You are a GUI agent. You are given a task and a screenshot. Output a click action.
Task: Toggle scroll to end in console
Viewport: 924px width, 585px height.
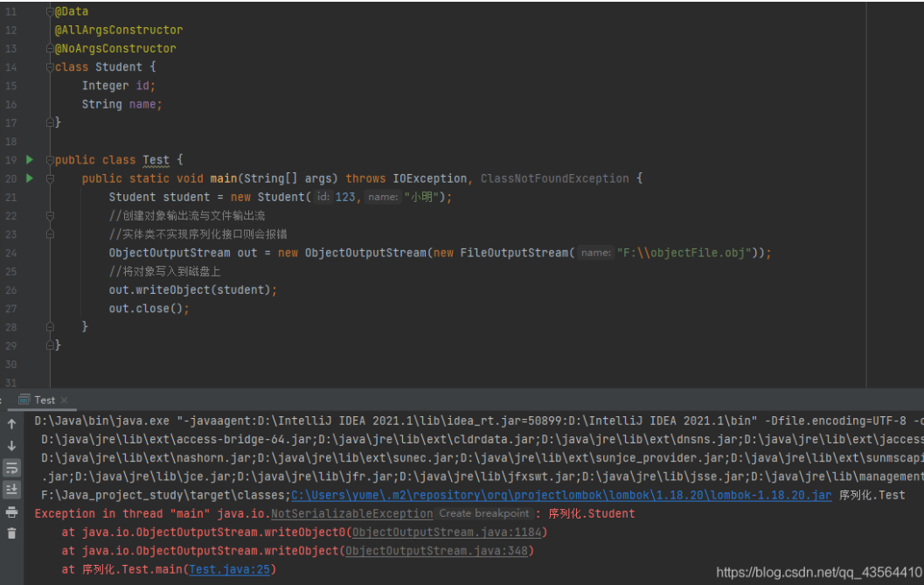click(x=11, y=490)
